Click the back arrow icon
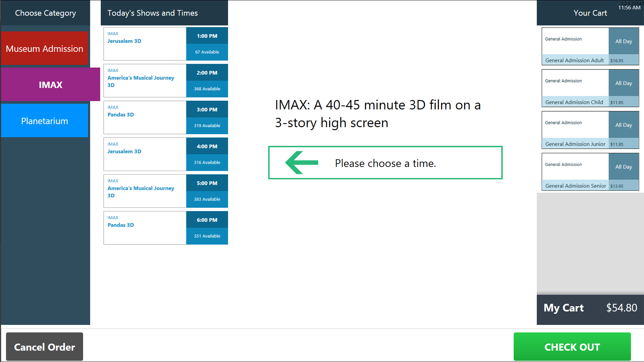644x362 pixels. 302,163
